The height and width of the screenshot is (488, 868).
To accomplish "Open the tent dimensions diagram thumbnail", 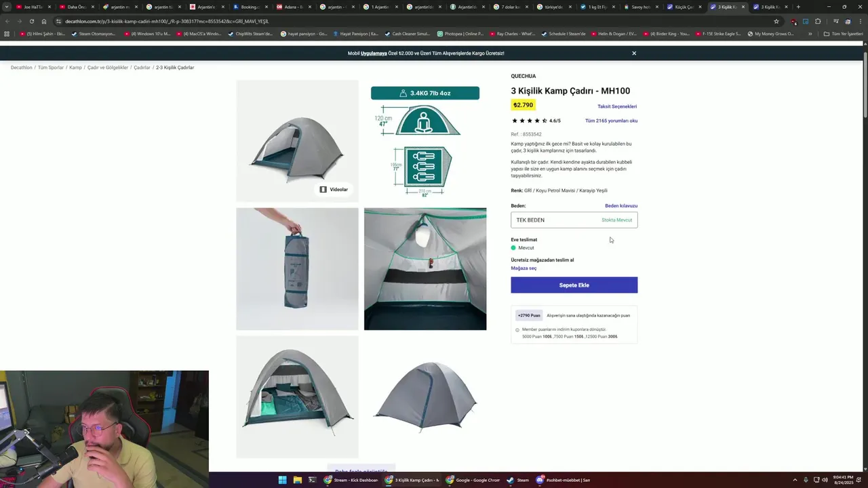I will 425,141.
